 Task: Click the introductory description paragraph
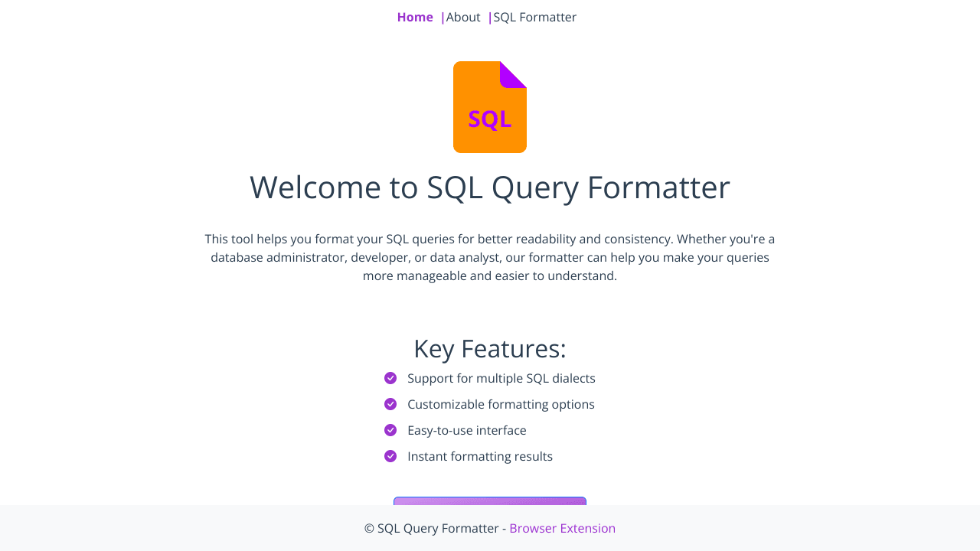(490, 257)
